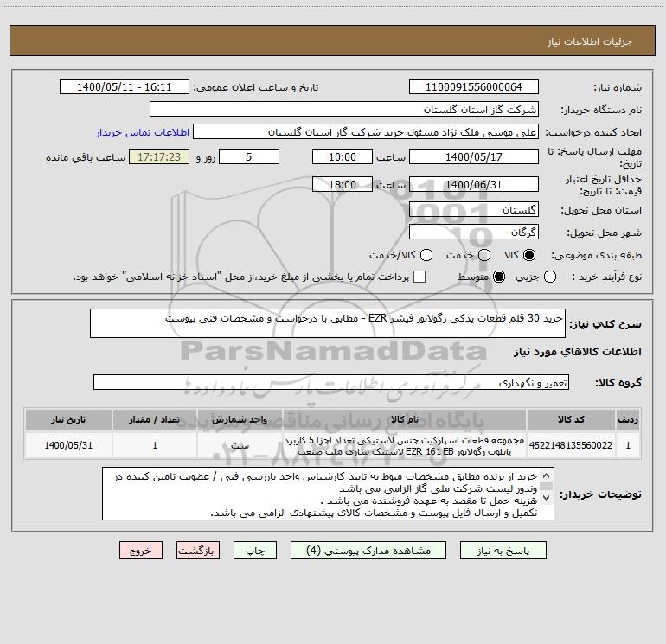Viewport: 666px width, 644px height.
Task: Click the خروج button
Action: (141, 551)
